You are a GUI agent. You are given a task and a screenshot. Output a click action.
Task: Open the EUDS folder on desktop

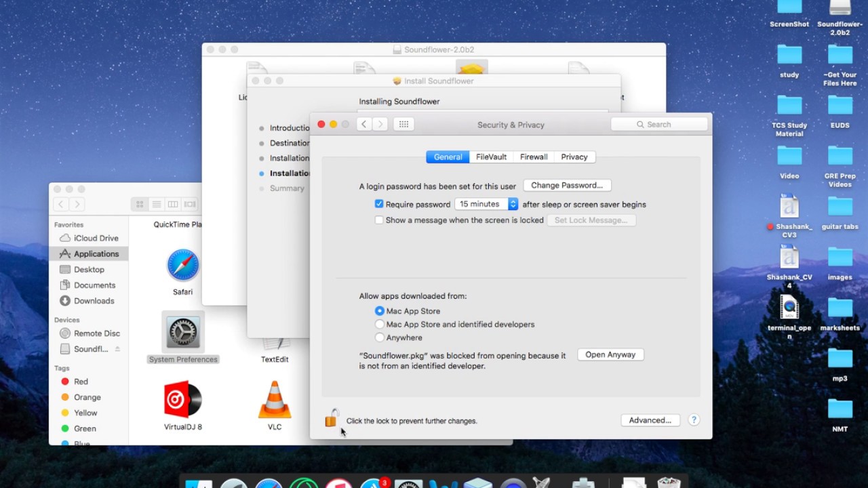(x=840, y=105)
